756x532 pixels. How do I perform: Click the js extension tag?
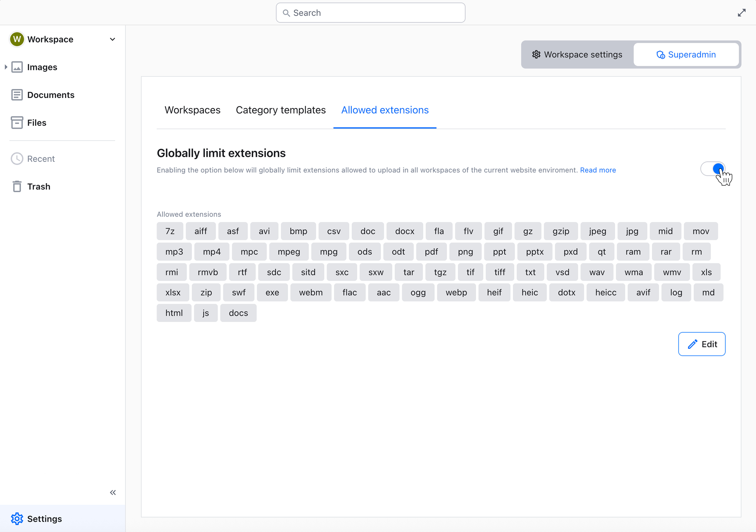[x=205, y=313]
